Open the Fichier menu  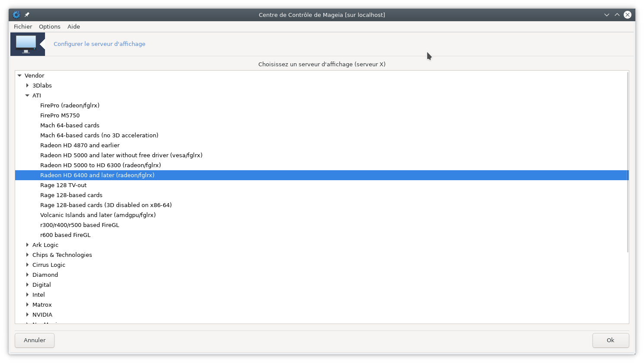click(x=23, y=26)
